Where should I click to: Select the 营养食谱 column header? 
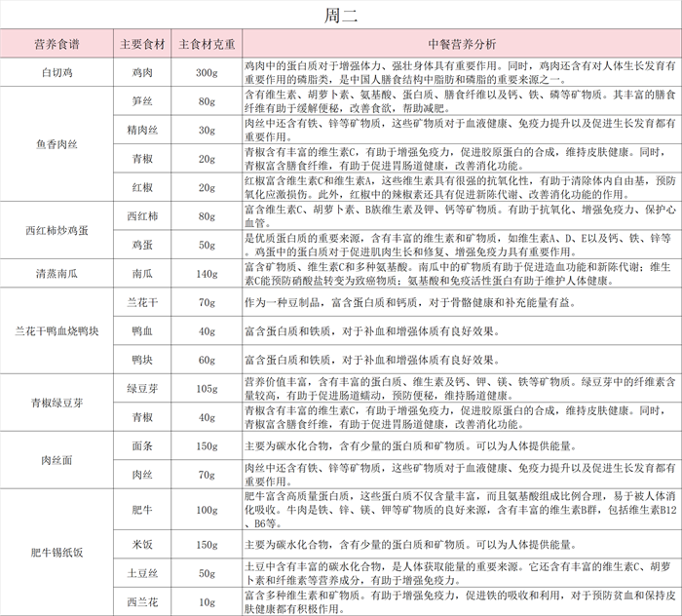pyautogui.click(x=56, y=44)
